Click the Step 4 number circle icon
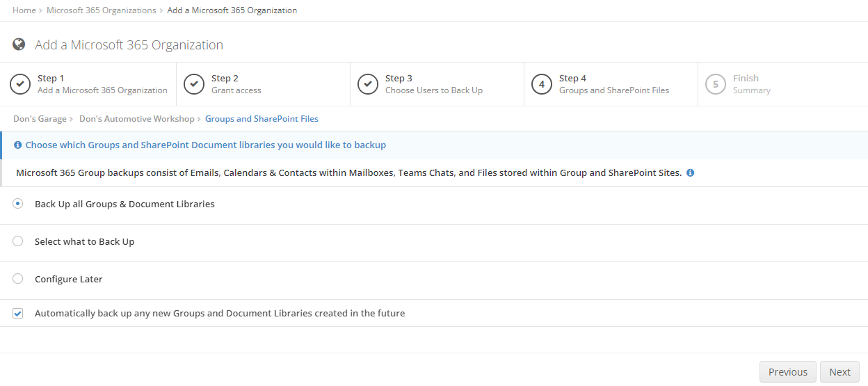Screen dimensions: 868x386 (x=542, y=84)
